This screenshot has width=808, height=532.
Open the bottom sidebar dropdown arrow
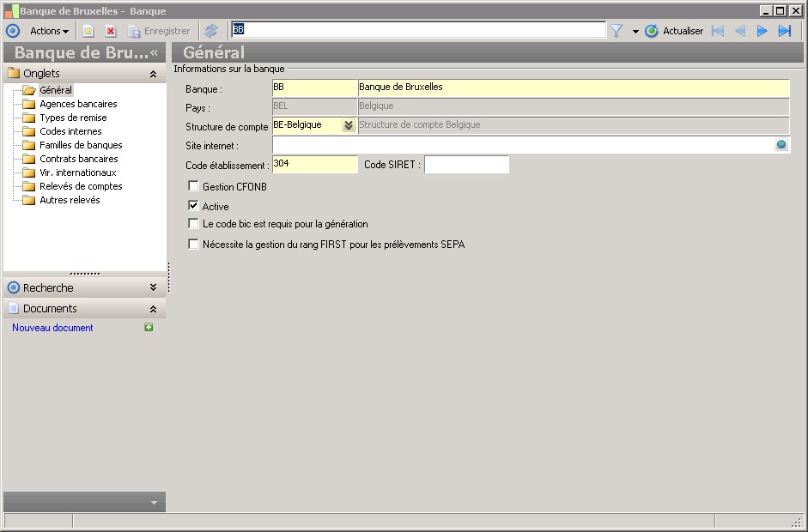point(154,503)
